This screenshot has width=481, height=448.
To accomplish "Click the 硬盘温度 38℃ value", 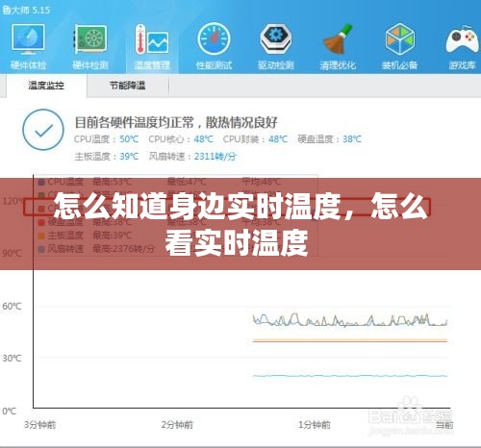I will [x=352, y=139].
